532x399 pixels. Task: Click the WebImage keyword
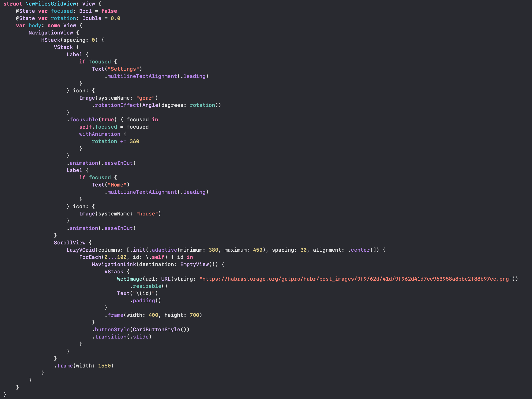[130, 279]
